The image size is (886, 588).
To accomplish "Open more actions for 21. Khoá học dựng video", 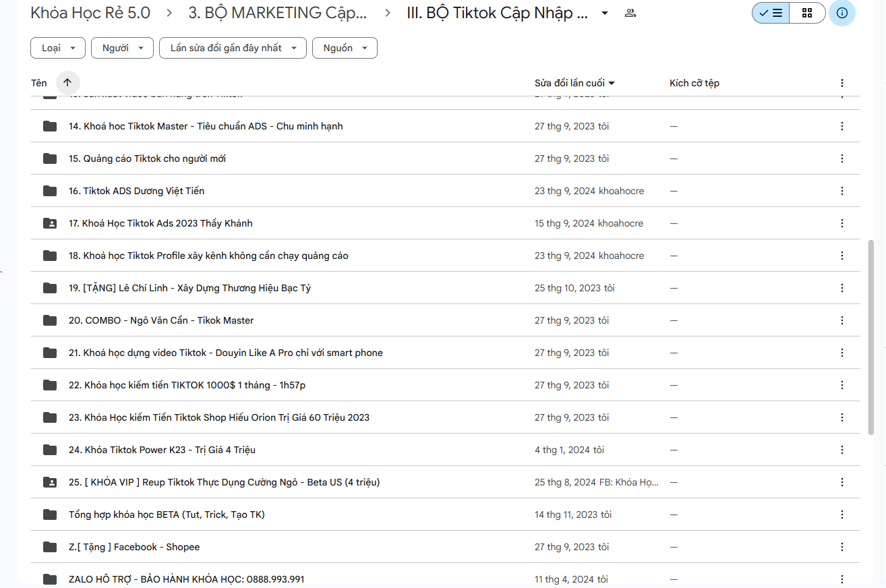I will pos(842,353).
